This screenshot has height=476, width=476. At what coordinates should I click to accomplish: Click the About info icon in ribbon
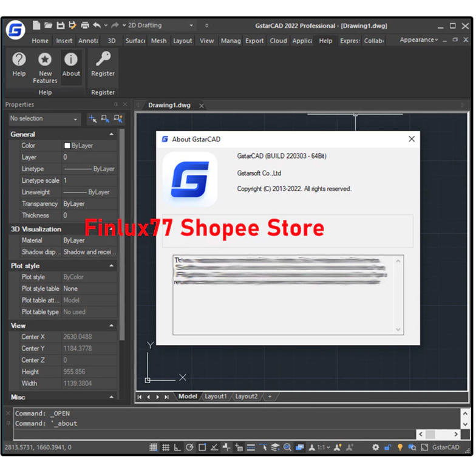coord(71,59)
